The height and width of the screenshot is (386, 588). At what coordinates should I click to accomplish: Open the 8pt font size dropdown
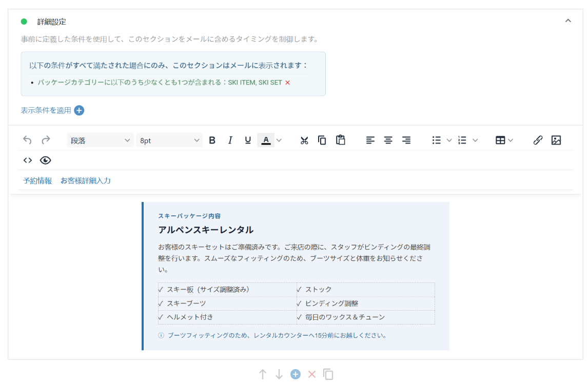(x=169, y=140)
